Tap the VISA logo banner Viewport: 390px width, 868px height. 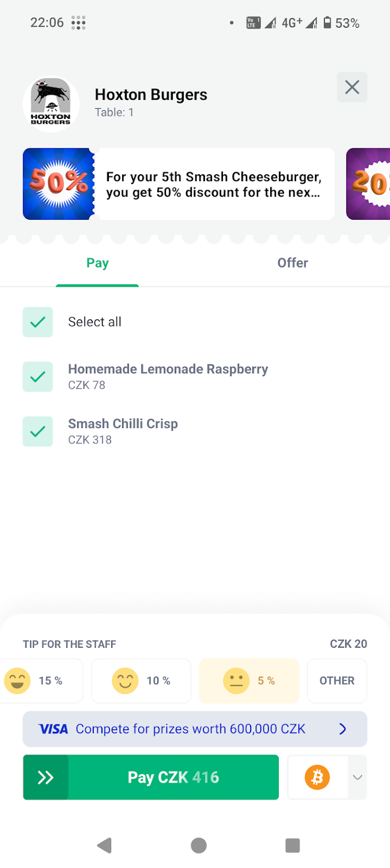pyautogui.click(x=54, y=729)
